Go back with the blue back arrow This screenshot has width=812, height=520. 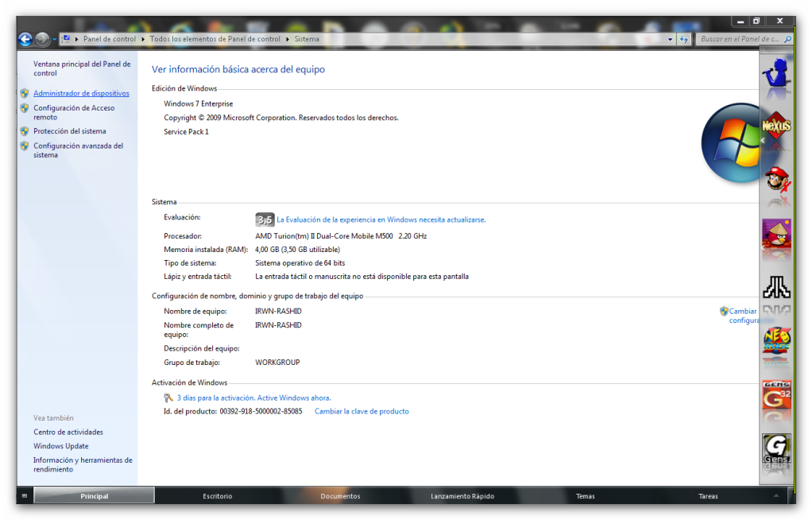[25, 39]
